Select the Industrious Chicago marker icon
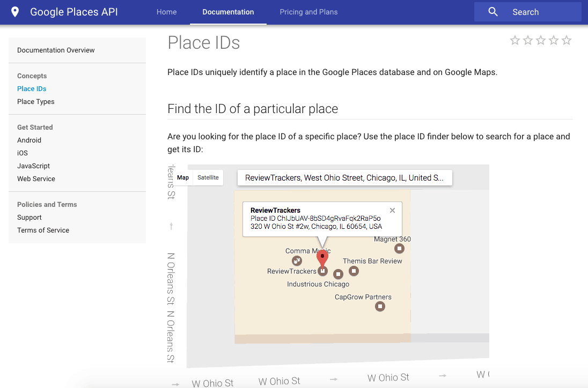 (x=338, y=274)
